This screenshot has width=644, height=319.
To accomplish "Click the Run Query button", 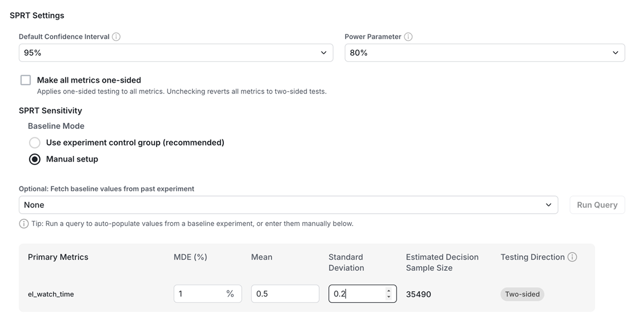I will click(597, 205).
